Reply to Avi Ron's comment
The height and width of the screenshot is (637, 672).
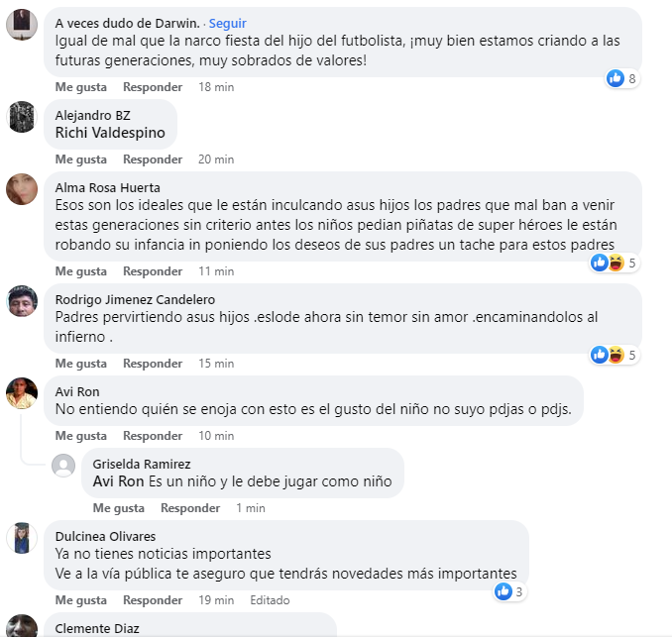point(153,436)
